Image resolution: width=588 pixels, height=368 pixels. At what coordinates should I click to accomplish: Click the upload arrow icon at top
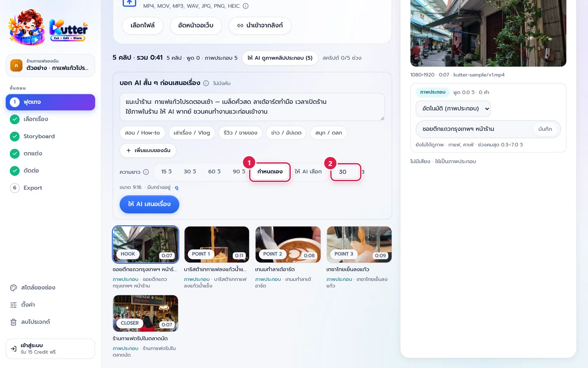(x=129, y=2)
